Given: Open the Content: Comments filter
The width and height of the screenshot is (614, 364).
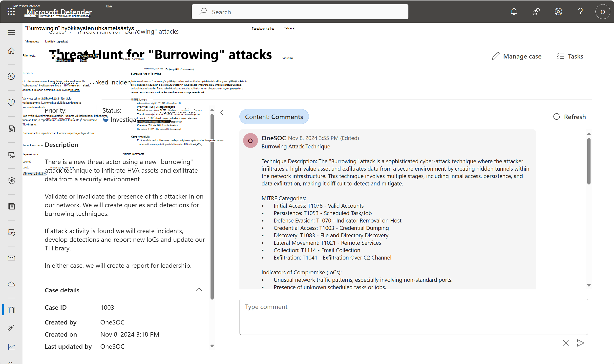Looking at the screenshot, I should (x=274, y=117).
